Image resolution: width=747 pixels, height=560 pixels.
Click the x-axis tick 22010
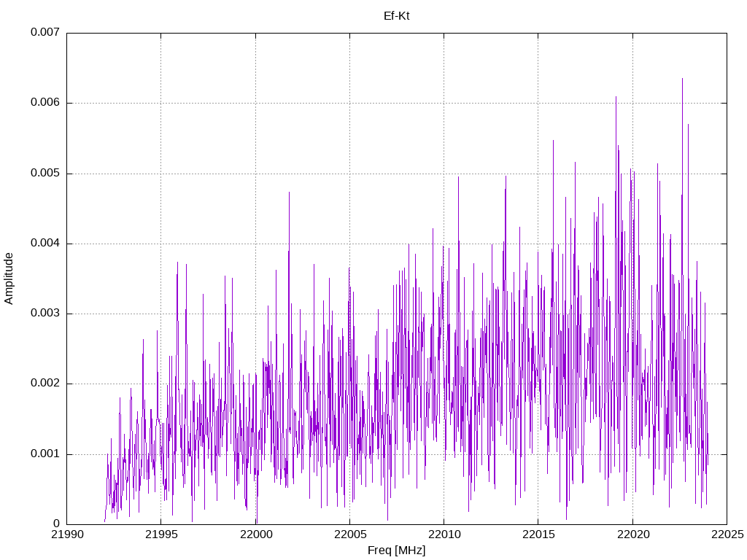[444, 534]
